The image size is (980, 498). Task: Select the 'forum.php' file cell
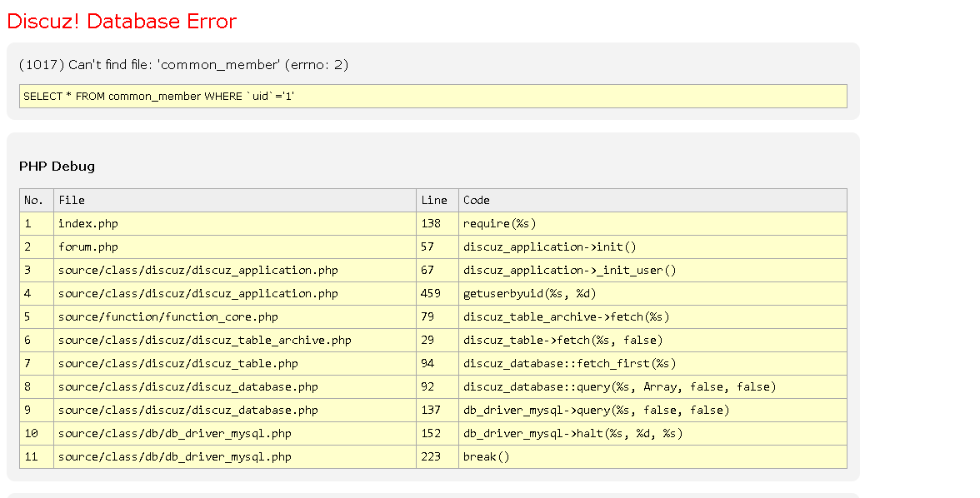click(235, 247)
